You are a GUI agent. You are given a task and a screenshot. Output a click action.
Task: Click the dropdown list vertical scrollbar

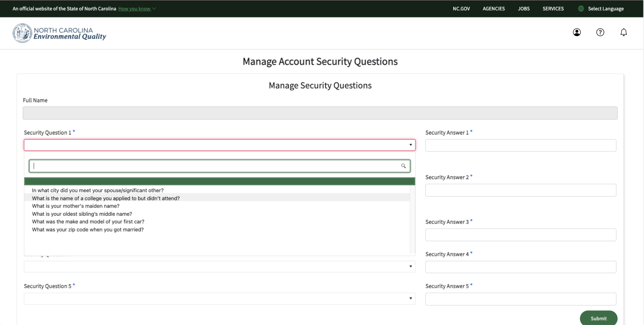[412, 219]
